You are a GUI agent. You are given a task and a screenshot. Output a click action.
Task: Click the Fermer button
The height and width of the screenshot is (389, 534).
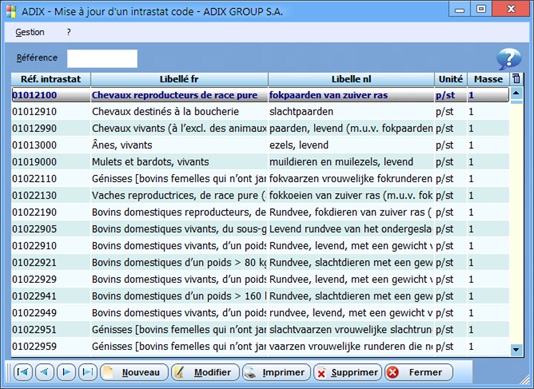419,372
